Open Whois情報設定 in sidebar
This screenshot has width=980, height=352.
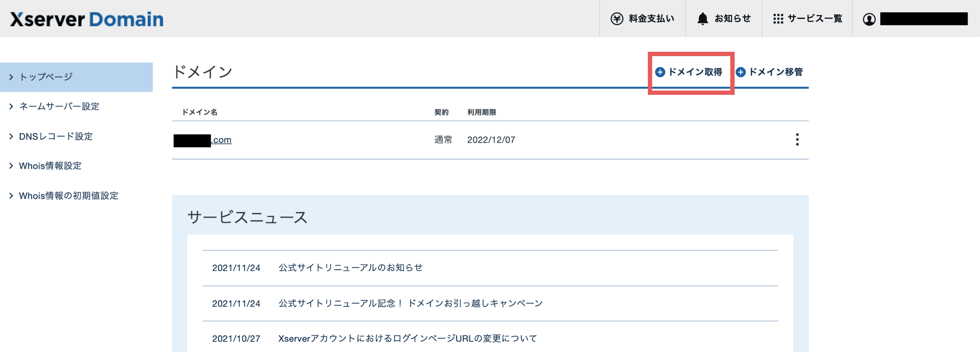pyautogui.click(x=50, y=166)
